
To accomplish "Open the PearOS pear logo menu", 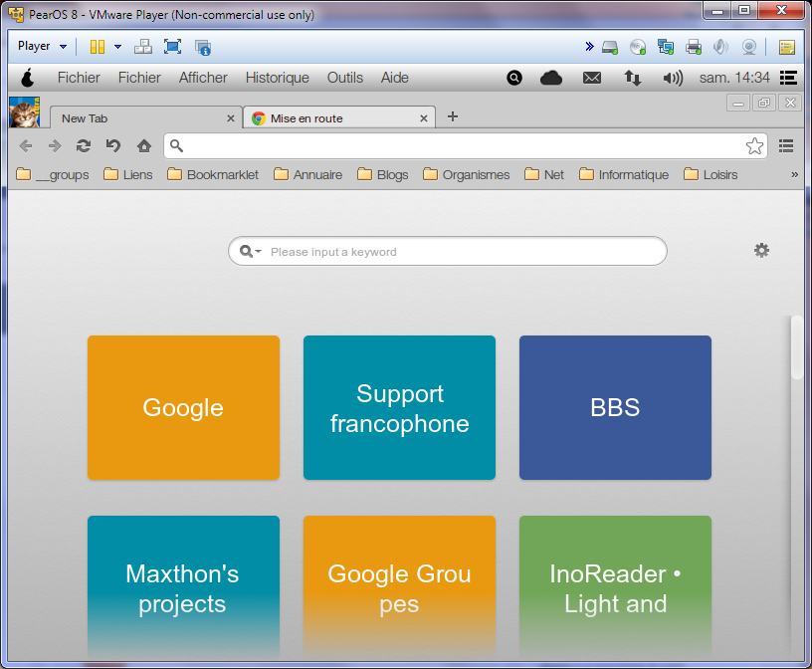I will [x=28, y=78].
